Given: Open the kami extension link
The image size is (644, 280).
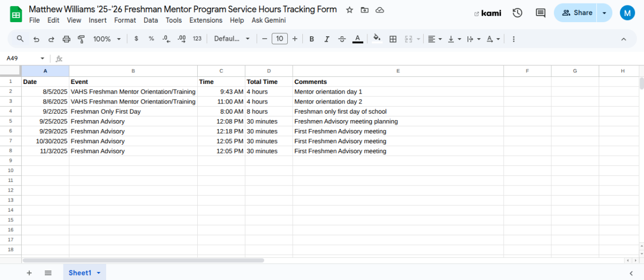Looking at the screenshot, I should 488,13.
